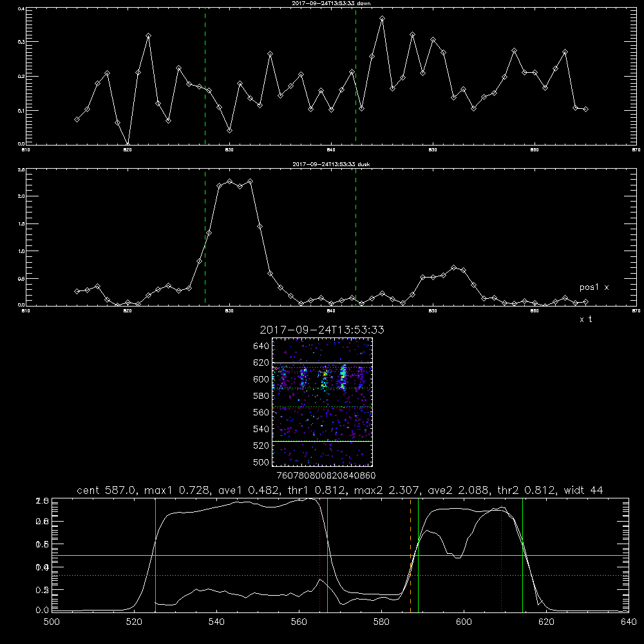644x644 pixels.
Task: Click the green dashed line near 828 in dawn plot
Action: pyautogui.click(x=205, y=77)
